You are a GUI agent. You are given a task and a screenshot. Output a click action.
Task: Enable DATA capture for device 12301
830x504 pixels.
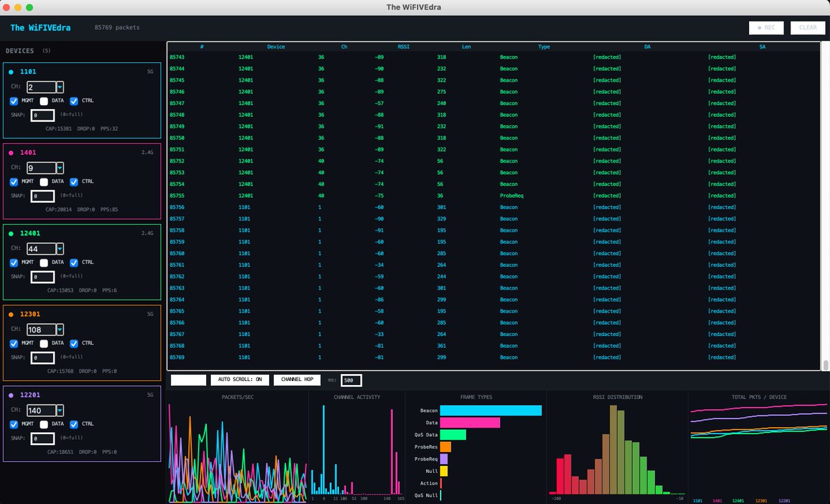[44, 343]
